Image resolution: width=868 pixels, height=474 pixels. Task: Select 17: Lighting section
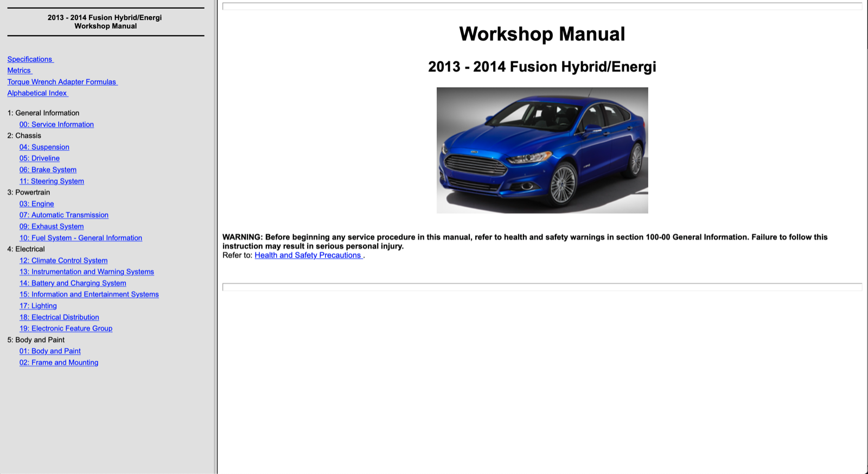[38, 306]
